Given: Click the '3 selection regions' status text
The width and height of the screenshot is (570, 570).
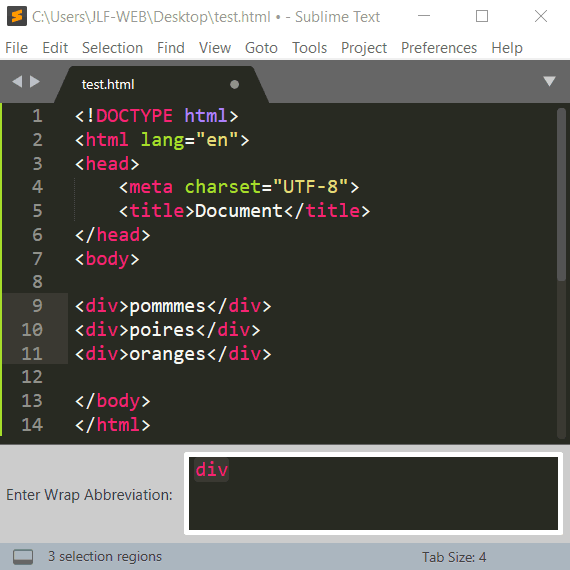Looking at the screenshot, I should (105, 556).
